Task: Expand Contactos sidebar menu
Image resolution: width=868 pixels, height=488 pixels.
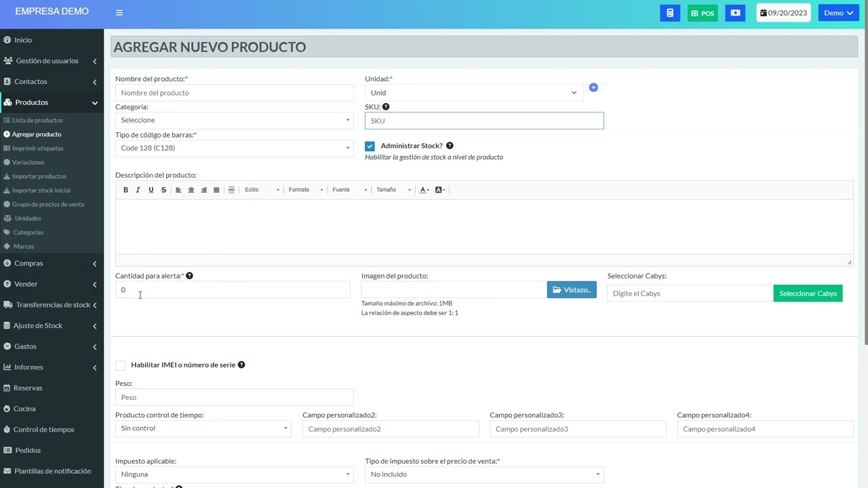Action: [x=52, y=81]
